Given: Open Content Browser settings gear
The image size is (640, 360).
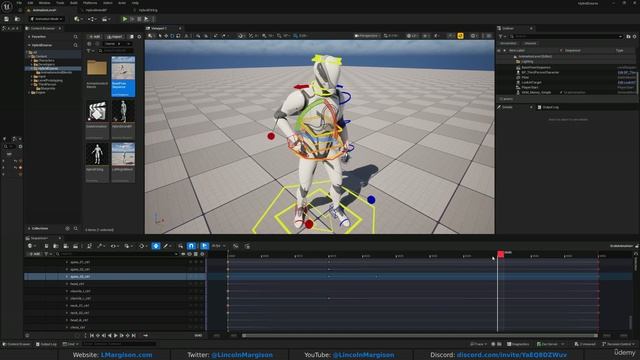Looking at the screenshot, I should pos(139,37).
